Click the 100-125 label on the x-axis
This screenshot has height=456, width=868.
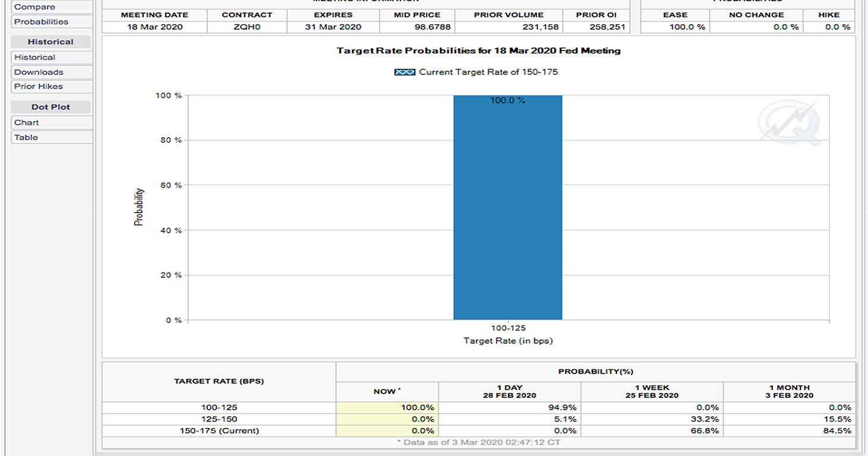[x=508, y=328]
